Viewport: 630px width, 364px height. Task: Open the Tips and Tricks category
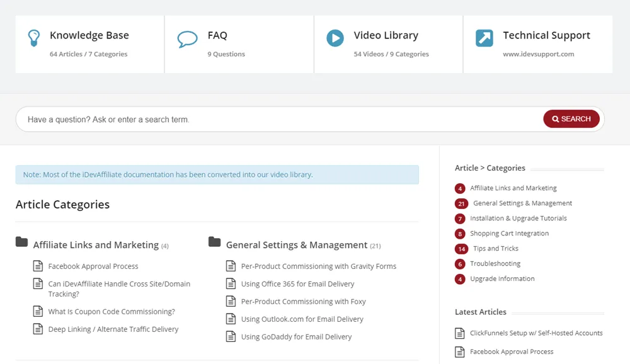495,248
